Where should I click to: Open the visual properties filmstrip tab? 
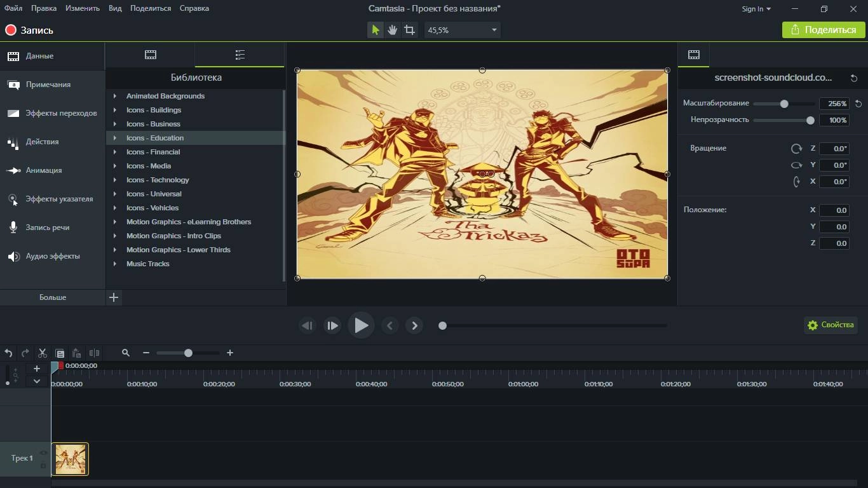pos(694,55)
